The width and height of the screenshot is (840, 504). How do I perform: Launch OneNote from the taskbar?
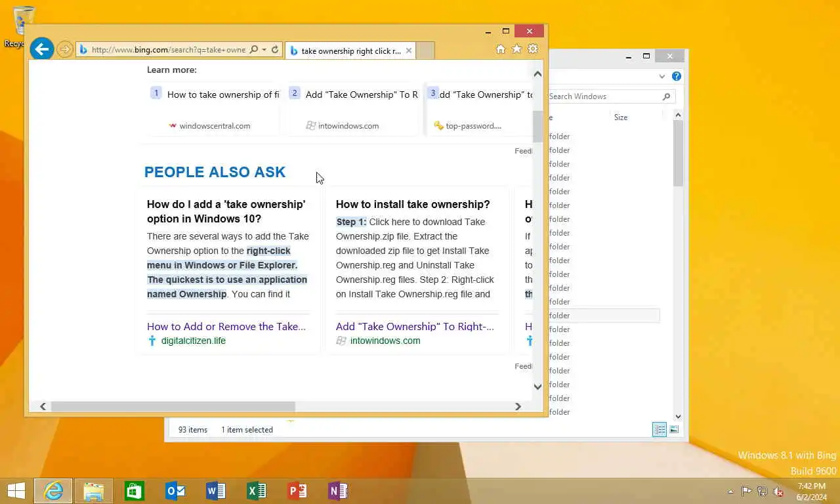click(338, 491)
